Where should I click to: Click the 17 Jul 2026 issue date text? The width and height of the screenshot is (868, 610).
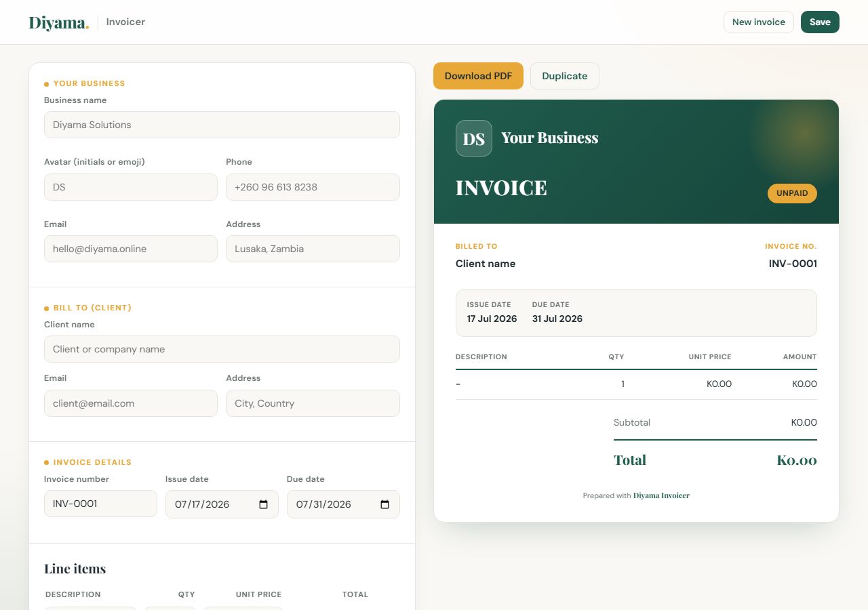click(492, 319)
